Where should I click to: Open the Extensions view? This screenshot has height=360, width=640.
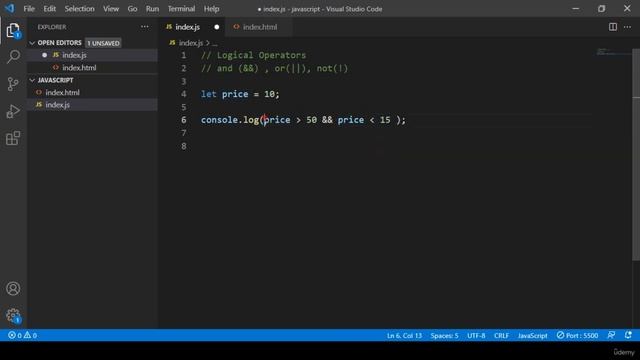pos(13,138)
